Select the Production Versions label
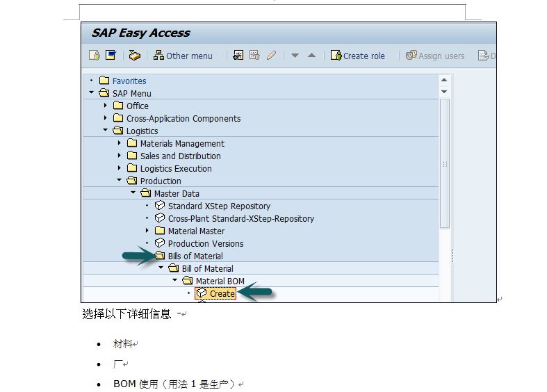The width and height of the screenshot is (547, 392). [x=206, y=244]
